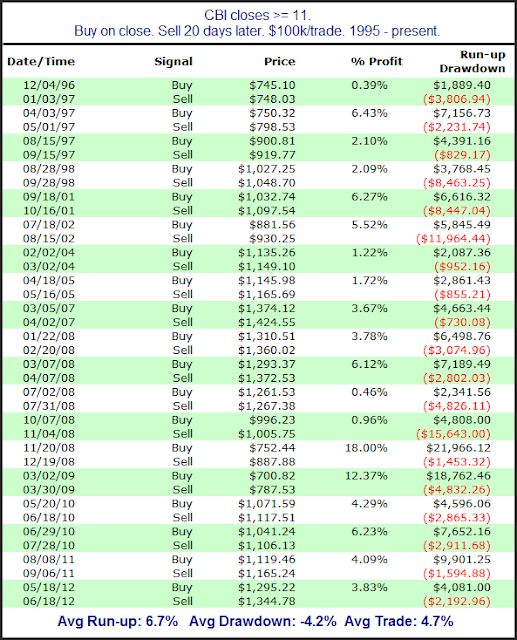The width and height of the screenshot is (517, 640).
Task: Select the 18.00% profit value
Action: pyautogui.click(x=366, y=448)
